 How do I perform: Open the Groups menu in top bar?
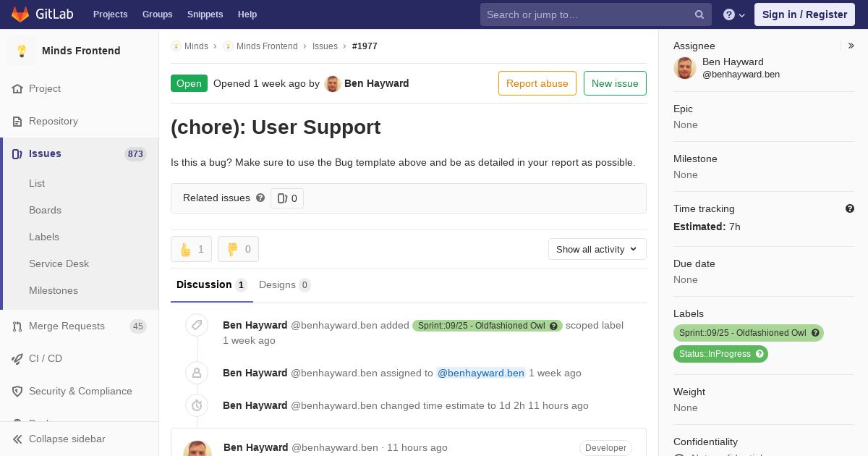(x=157, y=14)
